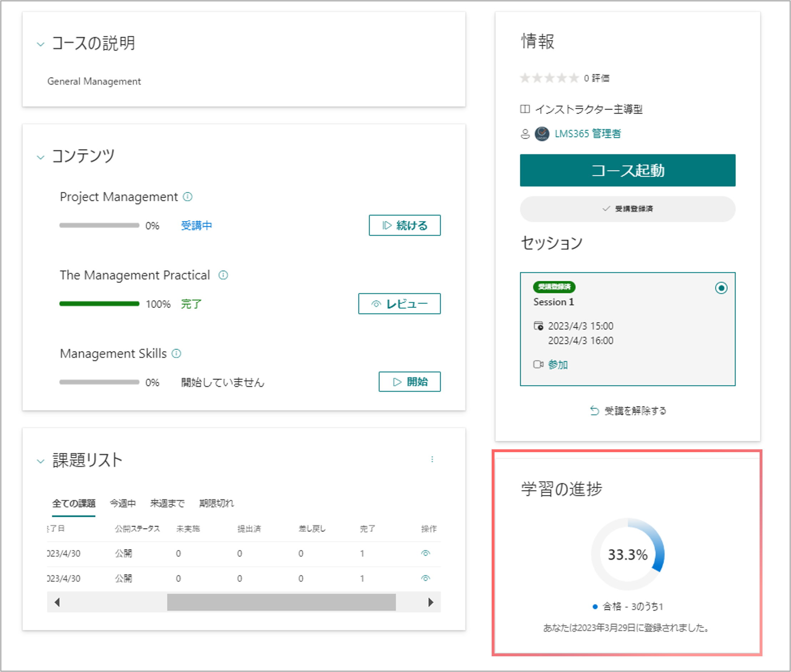The image size is (791, 672).
Task: Collapse the コースの説明 section chevron
Action: (x=40, y=44)
